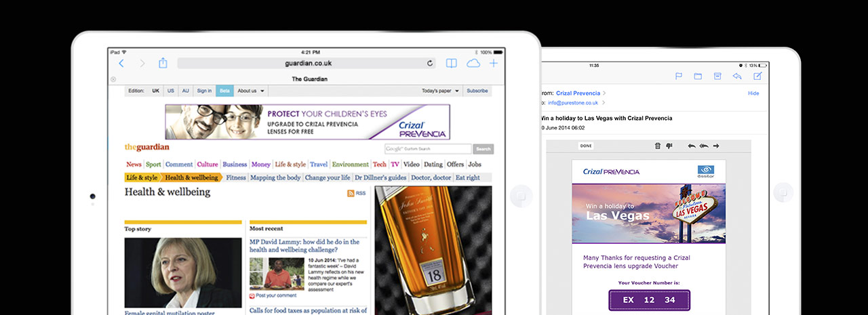Tap the Safari back arrow
The width and height of the screenshot is (868, 315).
click(121, 63)
